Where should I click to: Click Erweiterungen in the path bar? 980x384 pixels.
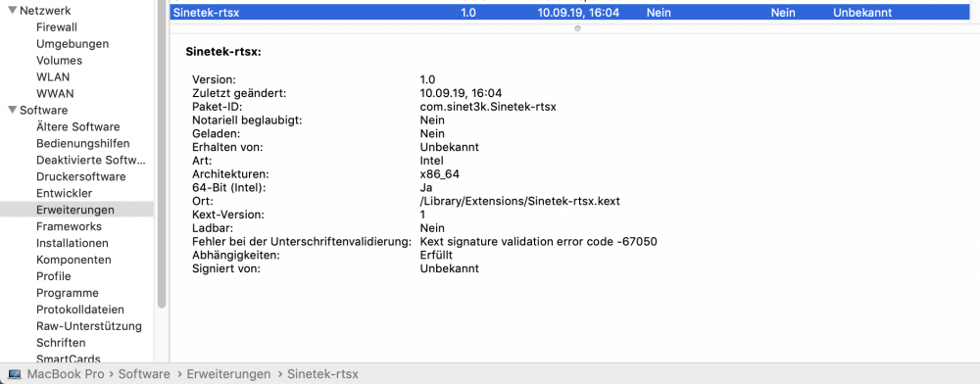pos(228,374)
